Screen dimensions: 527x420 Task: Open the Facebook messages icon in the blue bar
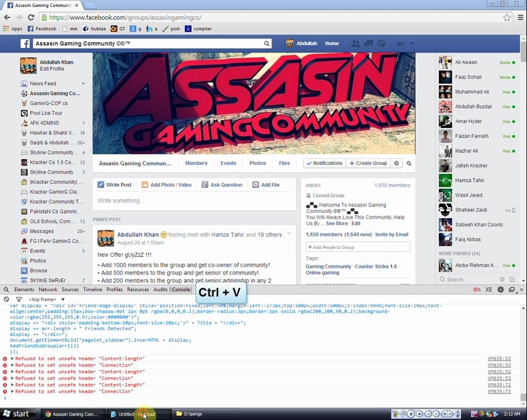click(368, 43)
